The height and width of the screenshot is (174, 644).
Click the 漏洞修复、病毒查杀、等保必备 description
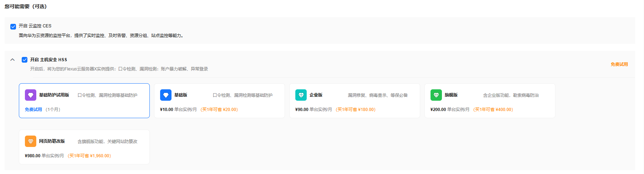click(x=378, y=95)
